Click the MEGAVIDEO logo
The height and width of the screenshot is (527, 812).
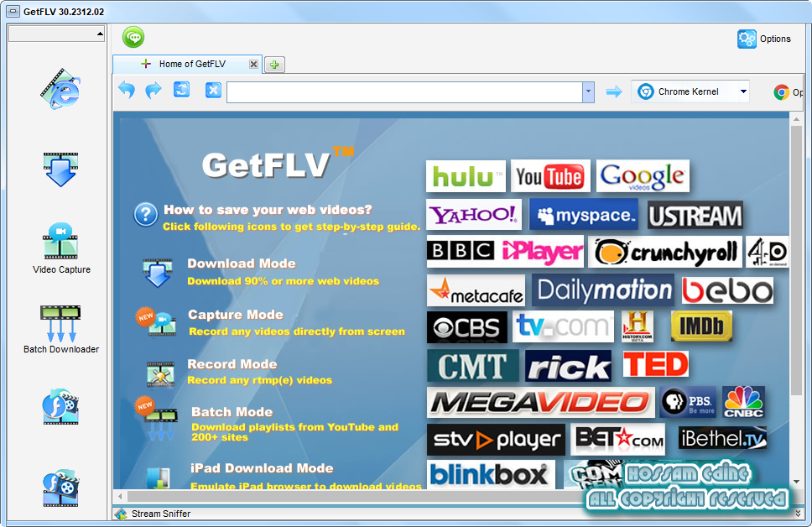tap(541, 402)
